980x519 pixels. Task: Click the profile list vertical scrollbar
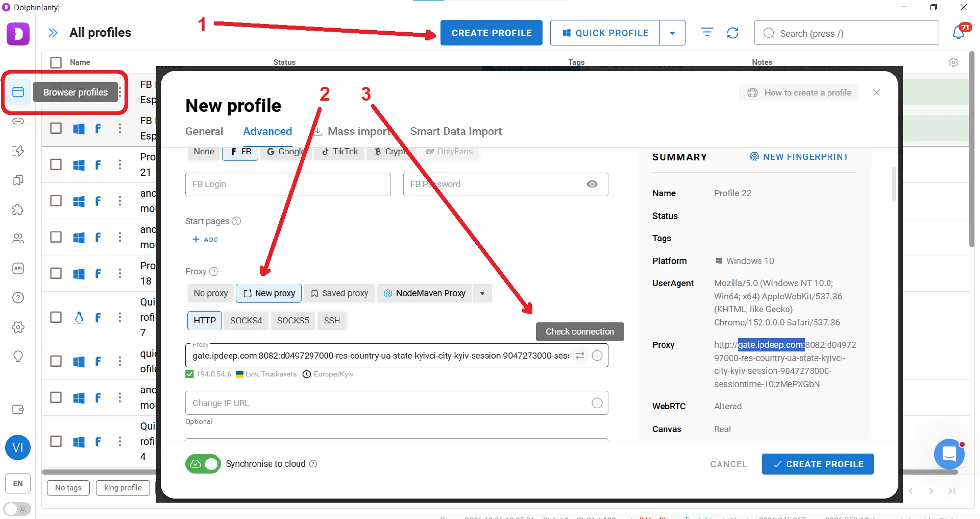click(x=972, y=149)
